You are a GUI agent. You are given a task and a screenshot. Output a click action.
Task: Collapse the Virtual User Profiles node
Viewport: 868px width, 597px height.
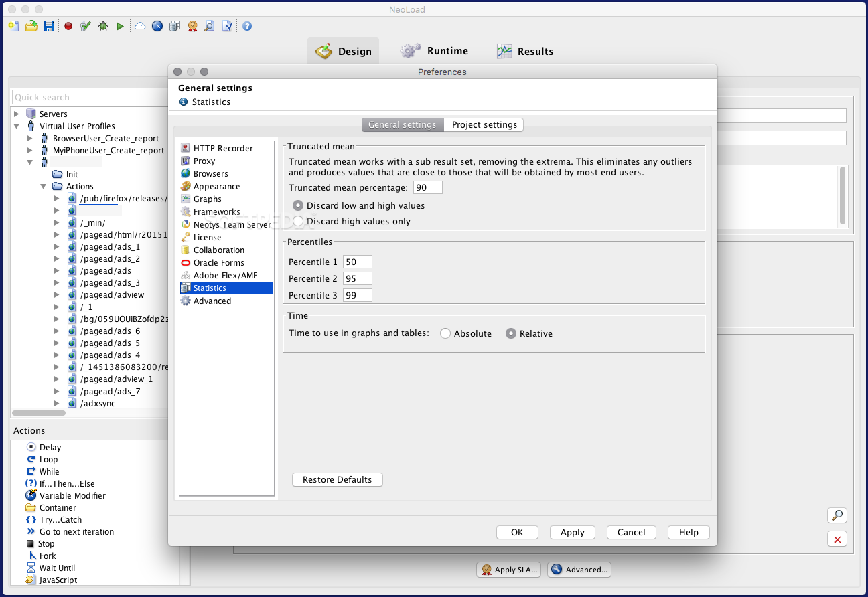click(17, 126)
